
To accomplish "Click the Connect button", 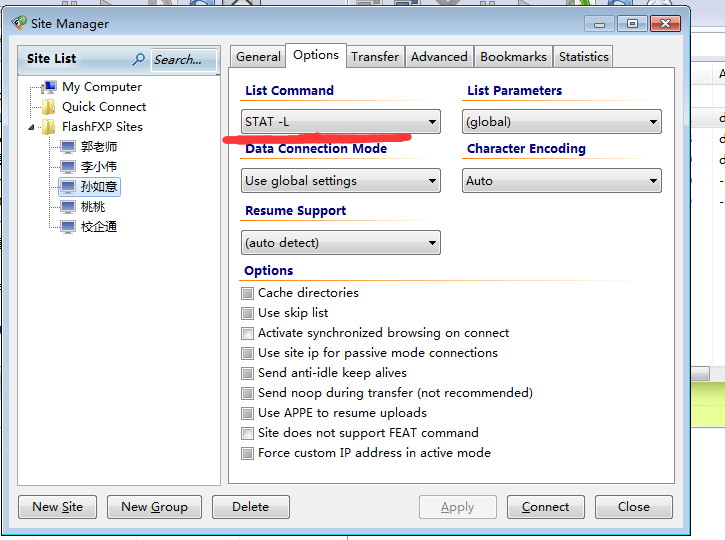I will (545, 507).
